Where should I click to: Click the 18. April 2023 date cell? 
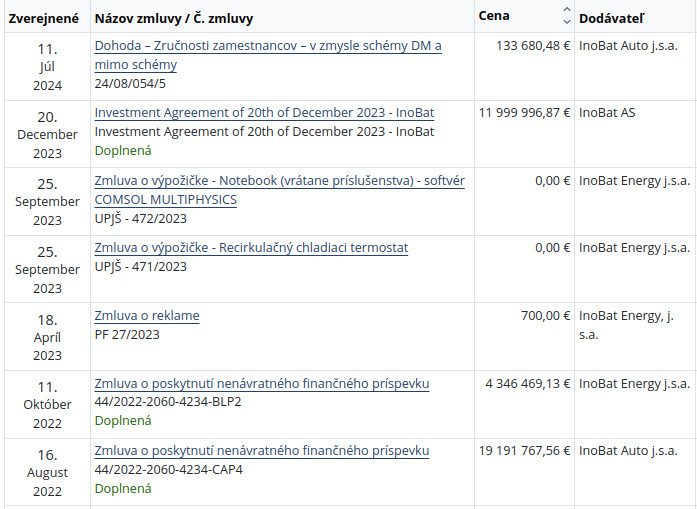(47, 337)
